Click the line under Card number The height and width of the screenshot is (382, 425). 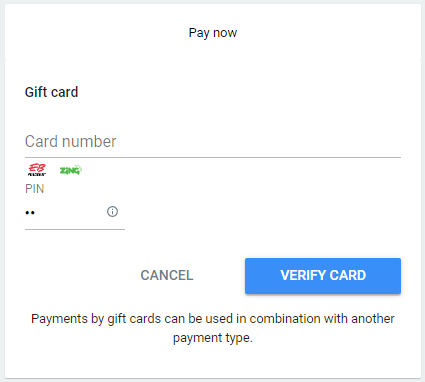click(x=213, y=157)
